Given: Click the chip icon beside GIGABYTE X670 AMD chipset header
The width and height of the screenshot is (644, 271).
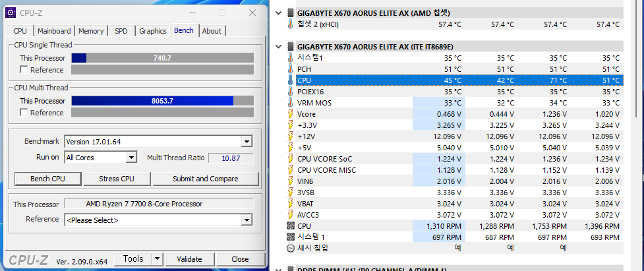Looking at the screenshot, I should 291,13.
